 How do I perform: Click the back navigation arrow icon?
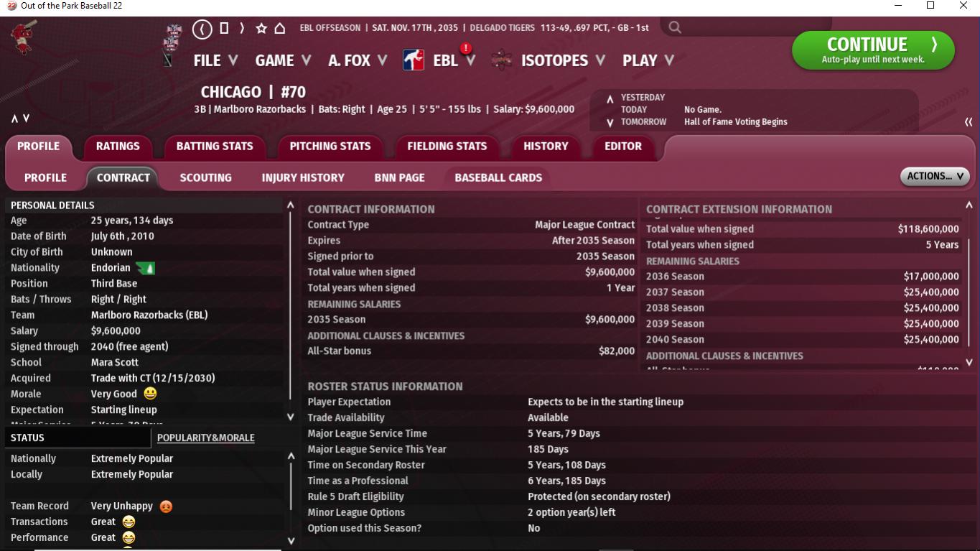[x=202, y=29]
